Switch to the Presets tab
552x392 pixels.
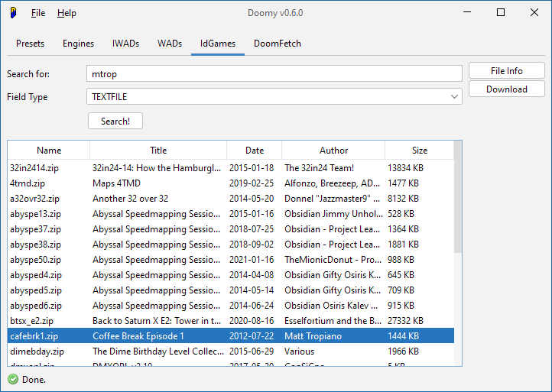click(31, 44)
